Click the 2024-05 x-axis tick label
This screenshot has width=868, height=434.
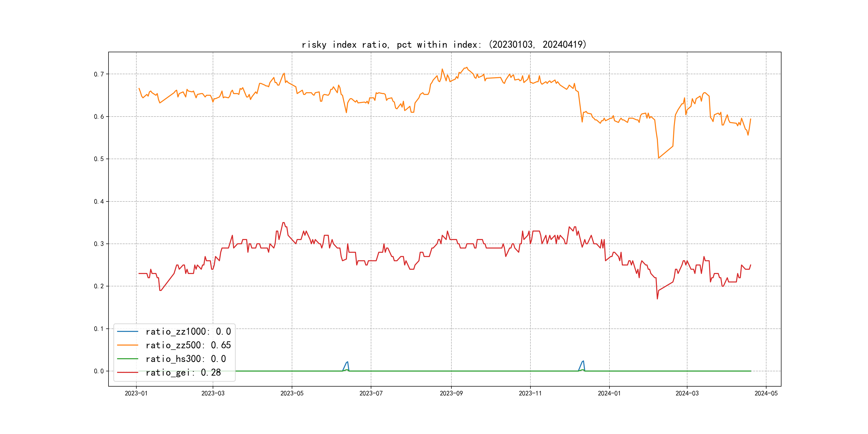(766, 393)
